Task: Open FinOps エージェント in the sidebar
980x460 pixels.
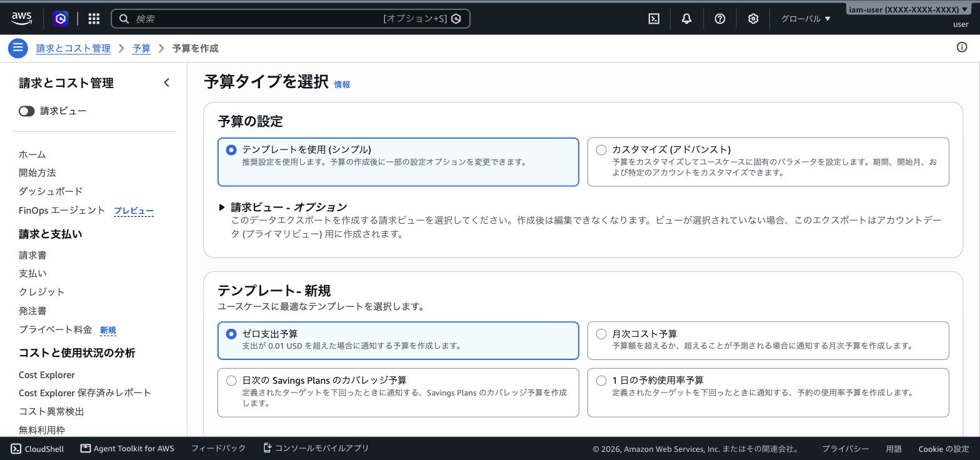Action: [62, 210]
